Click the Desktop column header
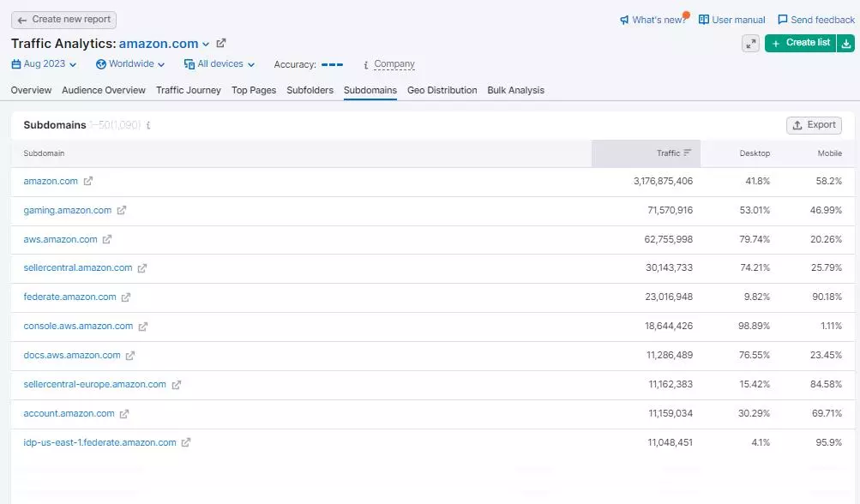This screenshot has width=860, height=504. tap(755, 153)
